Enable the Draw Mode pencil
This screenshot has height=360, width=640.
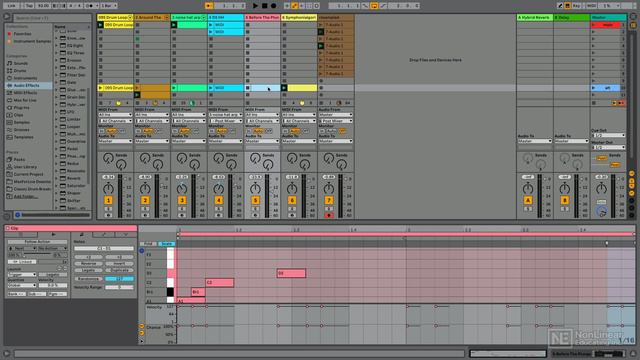(x=560, y=6)
